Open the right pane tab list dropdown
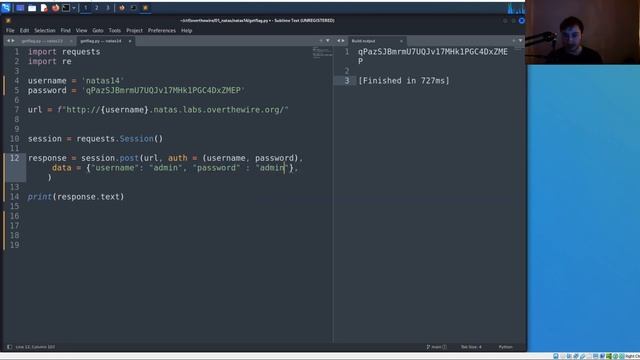The image size is (640, 360). (x=520, y=41)
